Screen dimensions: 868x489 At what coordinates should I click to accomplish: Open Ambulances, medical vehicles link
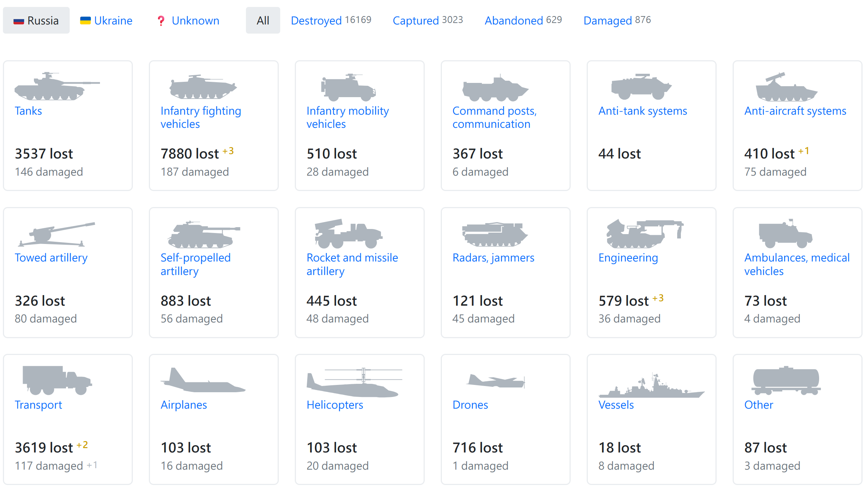797,264
